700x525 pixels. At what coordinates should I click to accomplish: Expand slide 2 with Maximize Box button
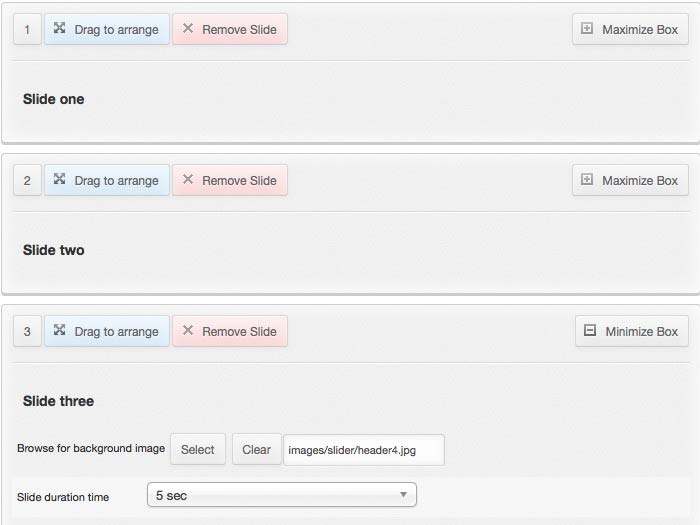pyautogui.click(x=631, y=180)
